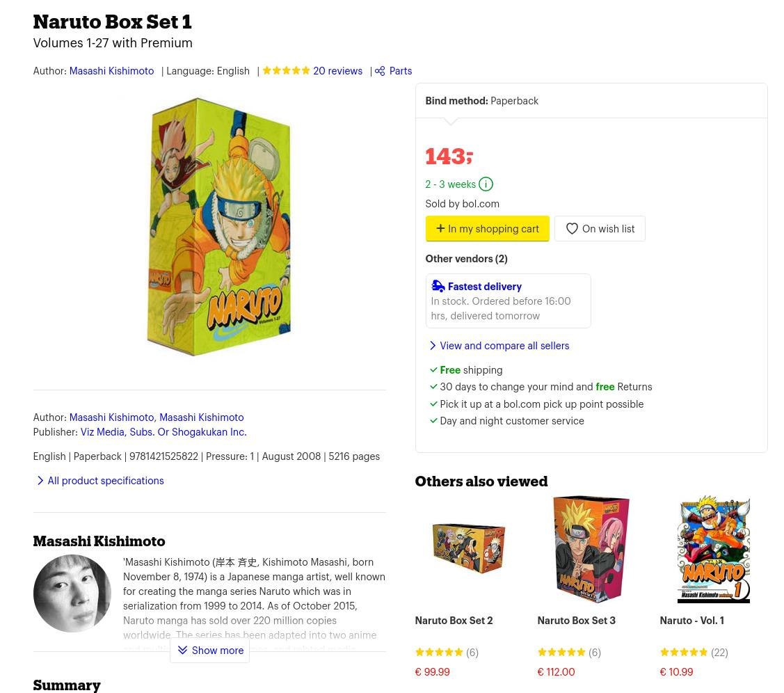Expand author bio with Show more

(x=210, y=651)
